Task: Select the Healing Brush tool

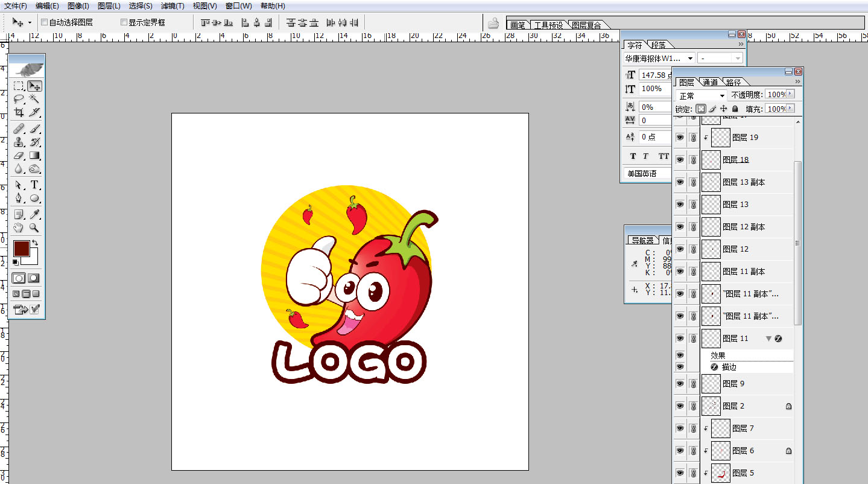Action: (19, 129)
